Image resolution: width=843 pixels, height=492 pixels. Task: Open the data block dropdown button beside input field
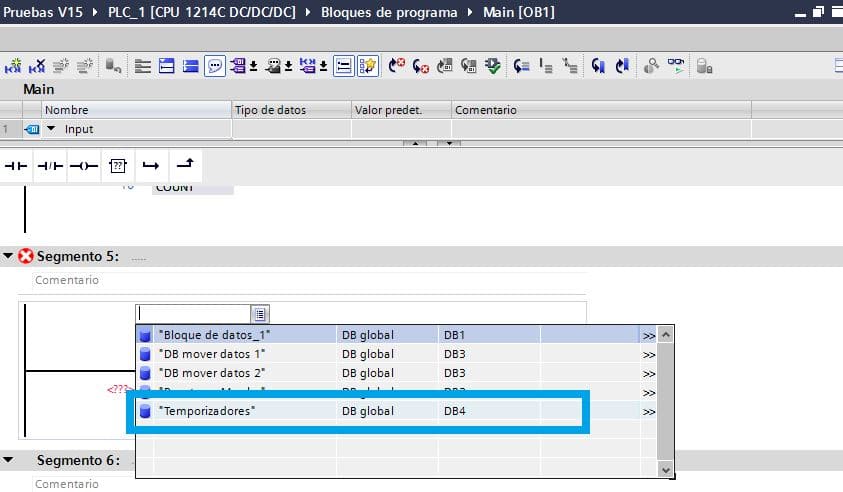click(259, 314)
